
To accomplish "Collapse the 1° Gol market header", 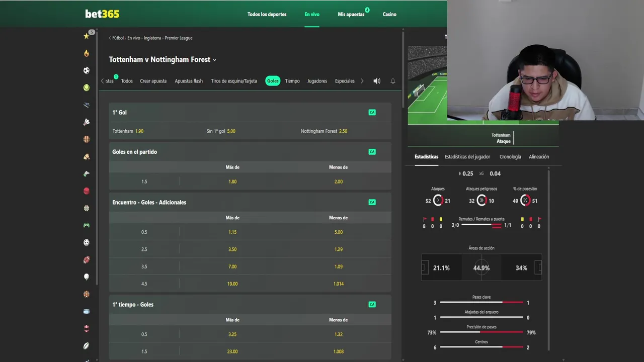I will click(x=250, y=112).
